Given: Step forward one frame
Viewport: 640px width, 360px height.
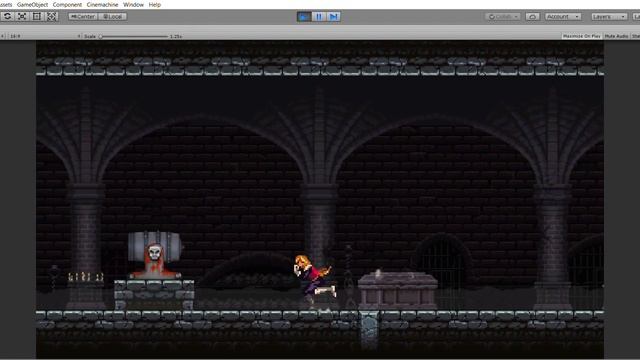Looking at the screenshot, I should [333, 17].
